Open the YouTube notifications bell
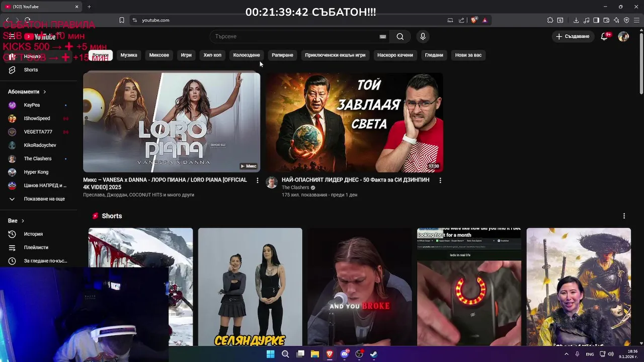The height and width of the screenshot is (362, 644). 605,36
